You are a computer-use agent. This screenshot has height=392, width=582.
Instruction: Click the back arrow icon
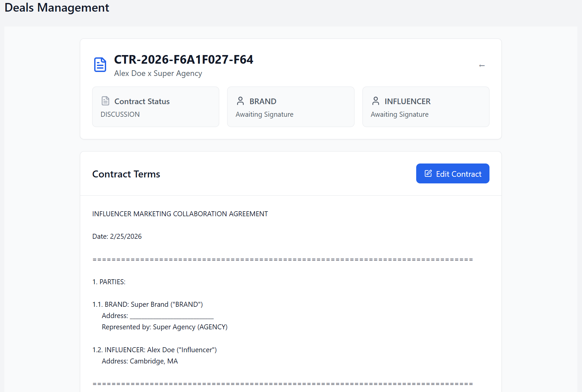[482, 66]
